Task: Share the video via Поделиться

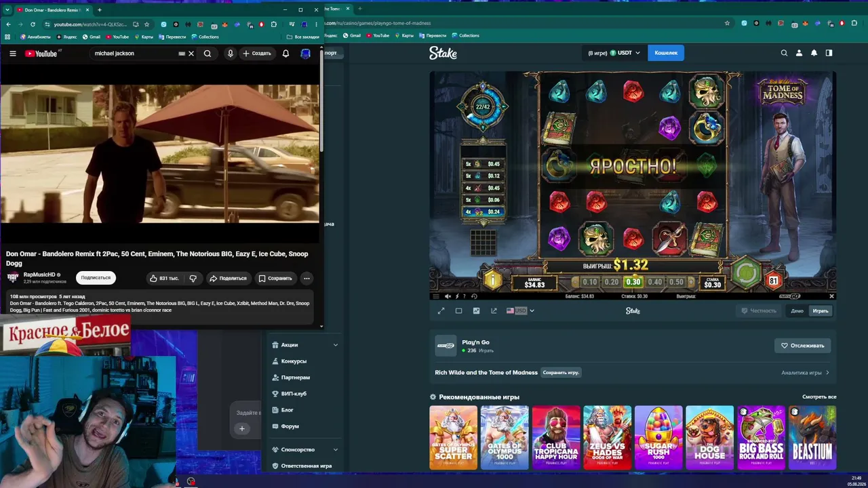Action: 228,278
